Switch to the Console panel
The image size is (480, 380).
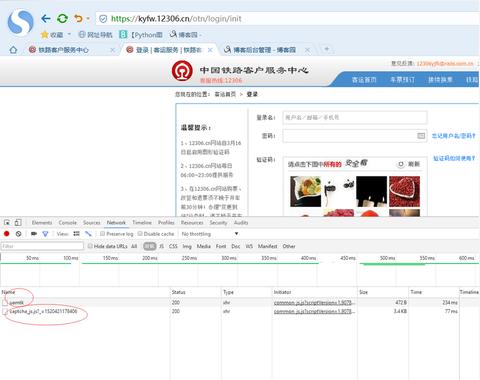68,222
